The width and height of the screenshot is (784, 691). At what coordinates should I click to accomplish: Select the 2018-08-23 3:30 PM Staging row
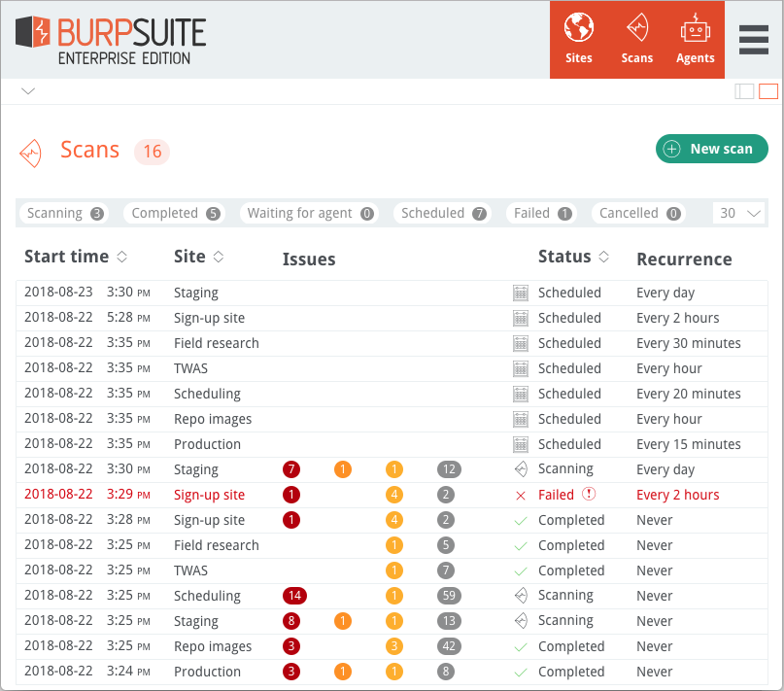tap(392, 293)
